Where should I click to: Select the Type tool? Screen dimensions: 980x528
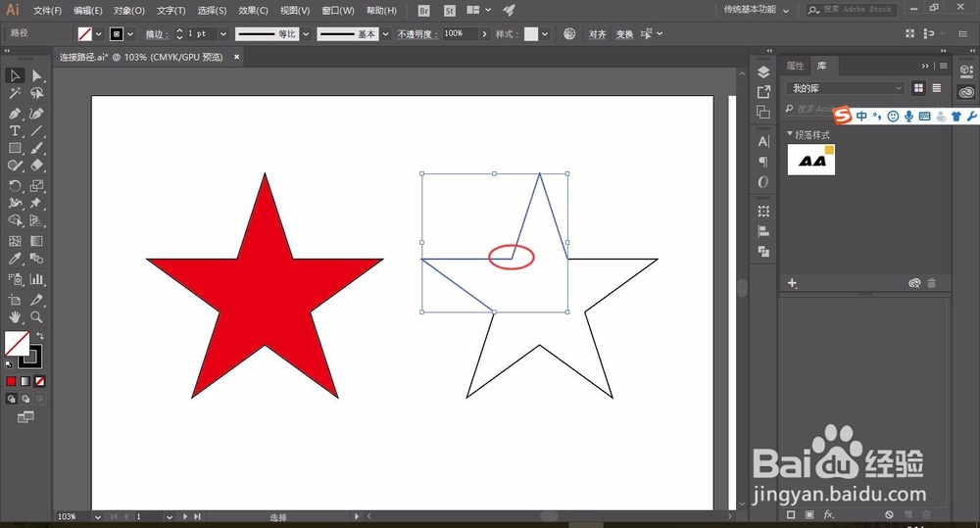tap(15, 131)
